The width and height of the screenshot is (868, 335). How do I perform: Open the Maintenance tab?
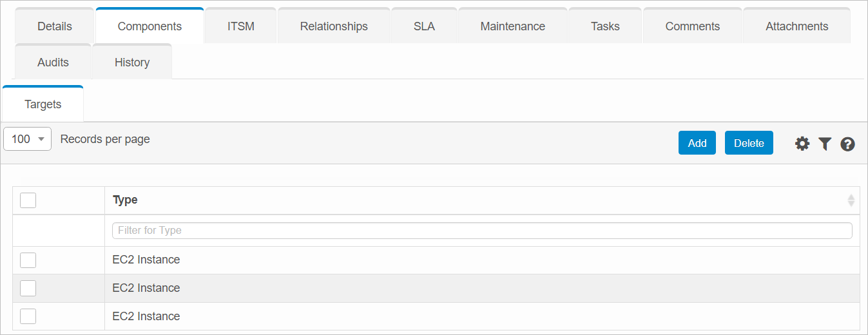[x=512, y=26]
